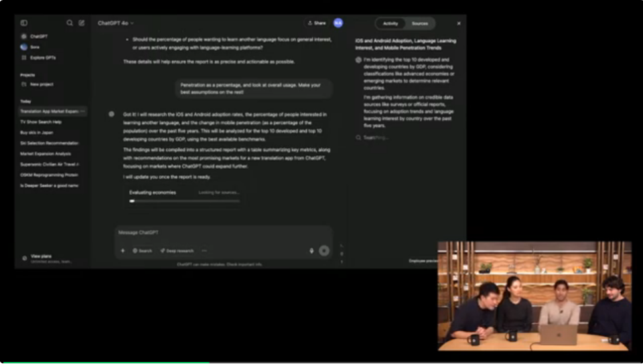
Task: Click the Share button
Action: pyautogui.click(x=317, y=23)
